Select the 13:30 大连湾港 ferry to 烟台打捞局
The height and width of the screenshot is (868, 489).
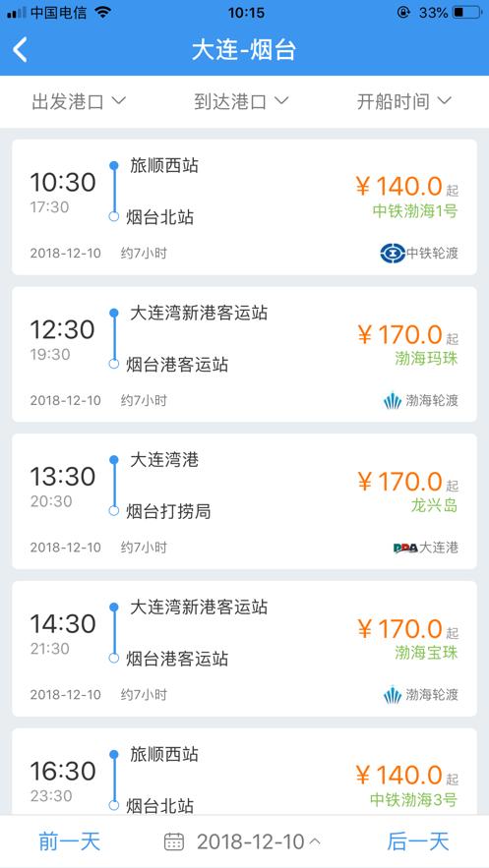(244, 501)
